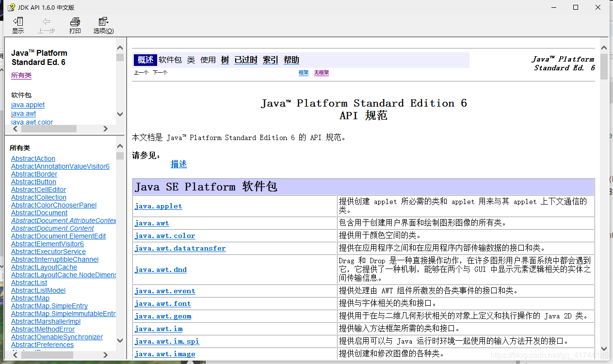Open java.awt.image package link
The width and height of the screenshot is (613, 364).
click(x=165, y=354)
